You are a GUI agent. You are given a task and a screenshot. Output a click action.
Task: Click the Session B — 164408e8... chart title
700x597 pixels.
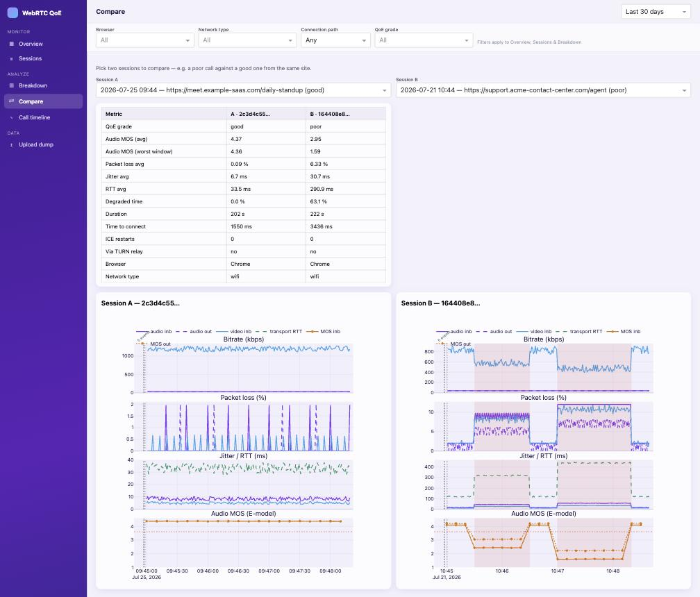[440, 303]
